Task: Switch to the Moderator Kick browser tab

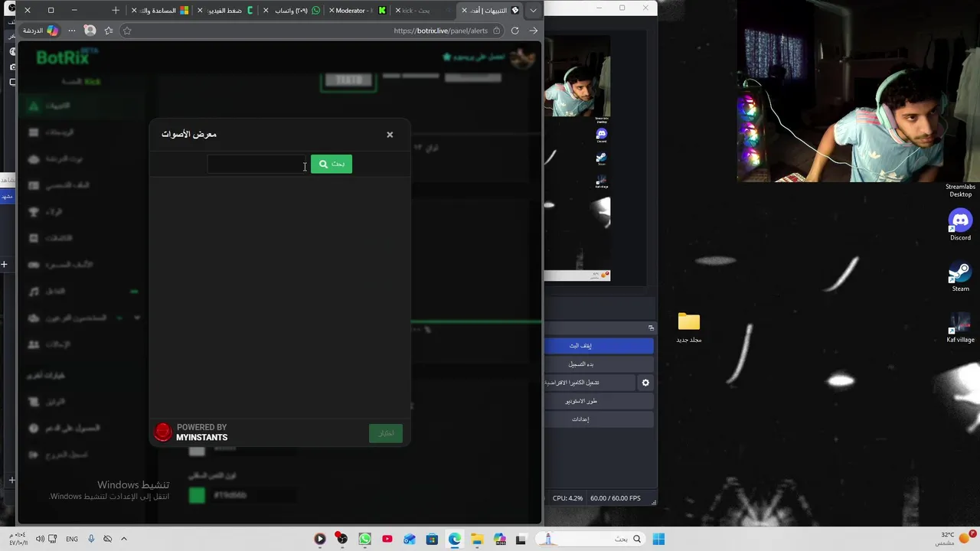Action: pos(356,10)
